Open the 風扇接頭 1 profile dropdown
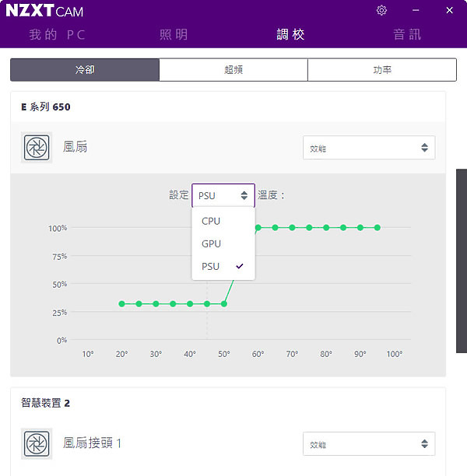The height and width of the screenshot is (476, 467). click(x=369, y=444)
